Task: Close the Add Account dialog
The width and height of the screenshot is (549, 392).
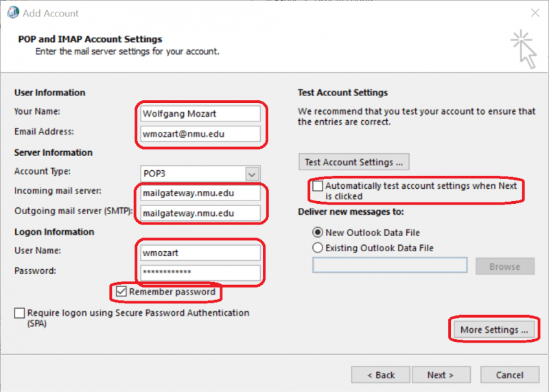Action: click(x=535, y=13)
